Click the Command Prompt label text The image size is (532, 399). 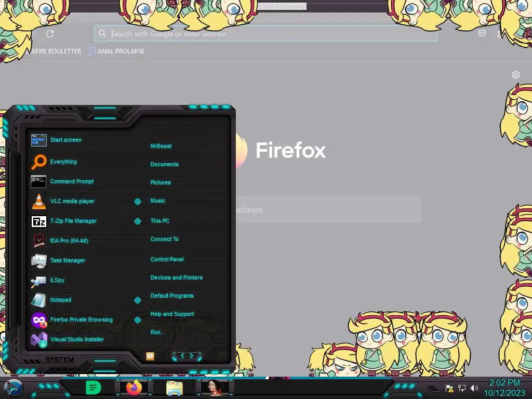point(72,181)
